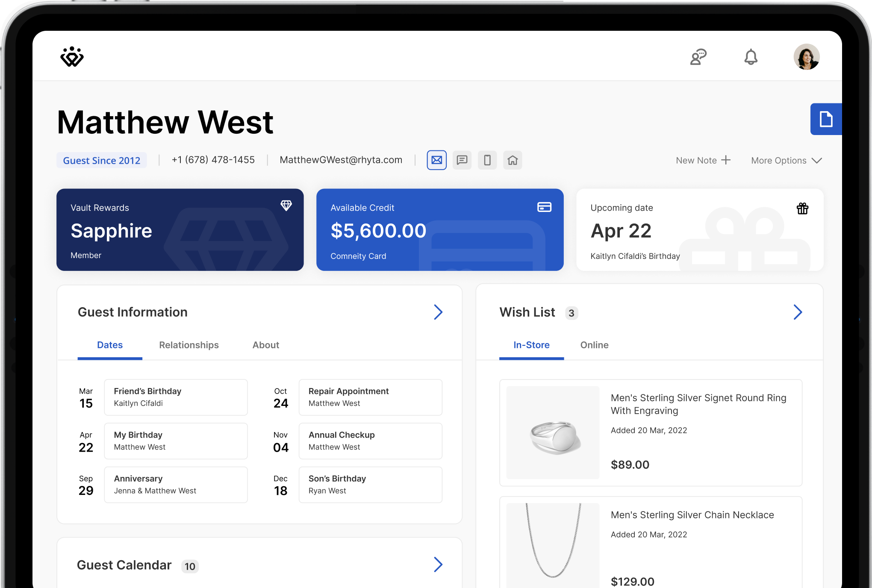Click the gift icon on Upcoming date card
The width and height of the screenshot is (872, 588).
[802, 209]
